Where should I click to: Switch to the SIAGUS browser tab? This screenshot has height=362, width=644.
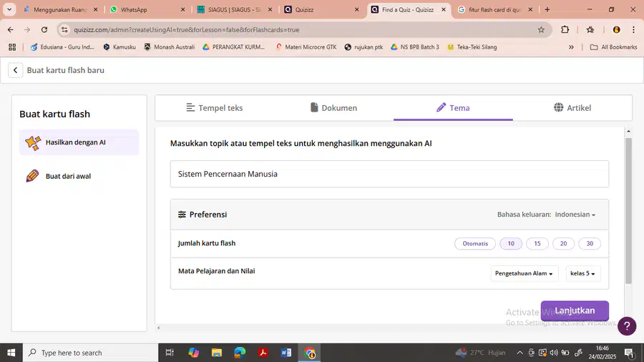point(235,9)
